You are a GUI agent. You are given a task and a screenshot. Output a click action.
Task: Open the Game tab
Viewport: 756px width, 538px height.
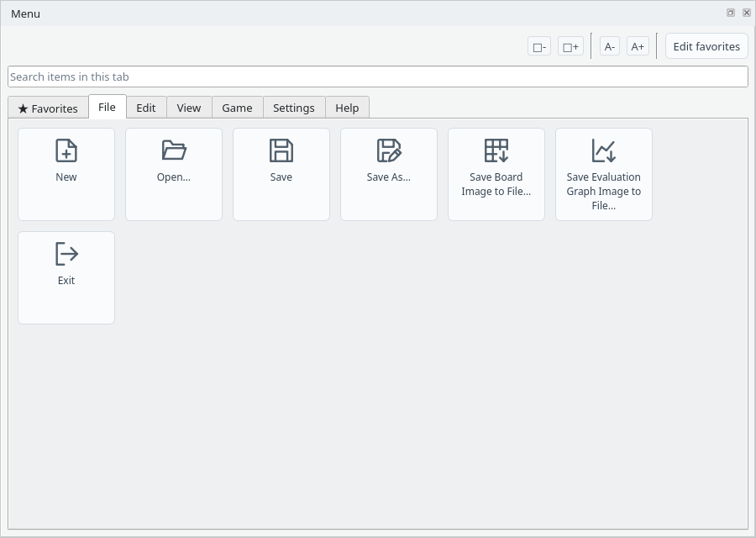click(237, 108)
